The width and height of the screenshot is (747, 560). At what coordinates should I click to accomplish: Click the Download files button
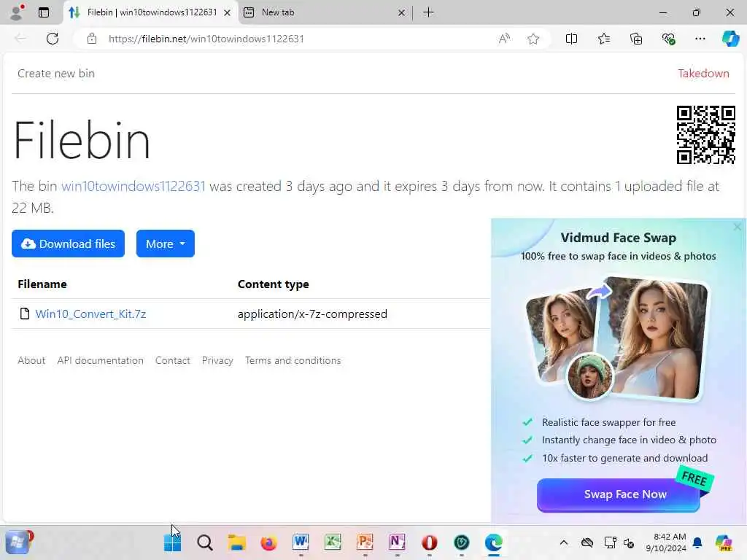pos(68,244)
